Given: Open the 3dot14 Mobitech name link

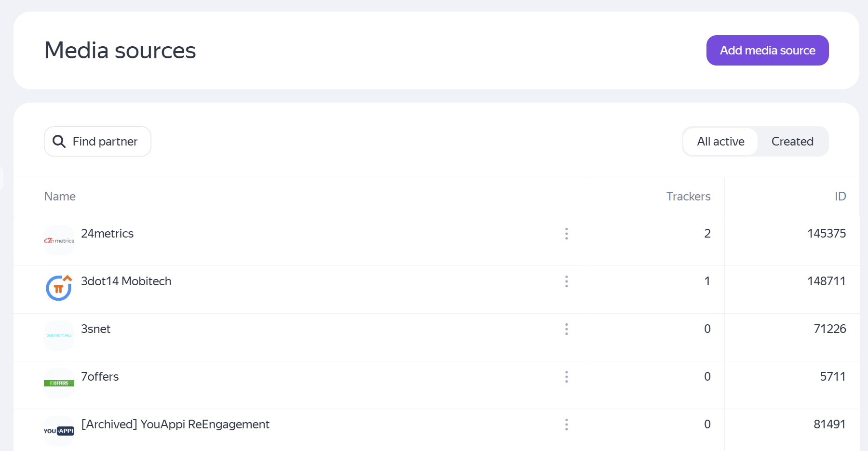Looking at the screenshot, I should coord(126,281).
